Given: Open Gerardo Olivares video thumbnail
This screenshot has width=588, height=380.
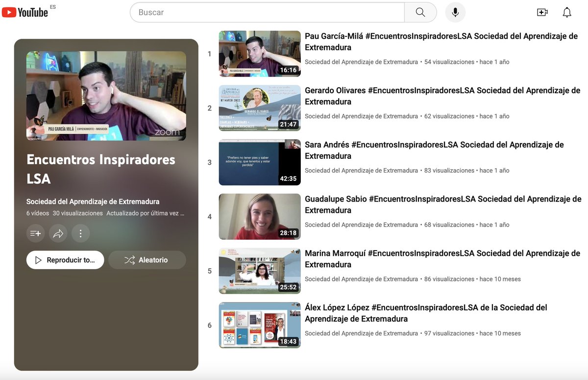Looking at the screenshot, I should tap(260, 108).
